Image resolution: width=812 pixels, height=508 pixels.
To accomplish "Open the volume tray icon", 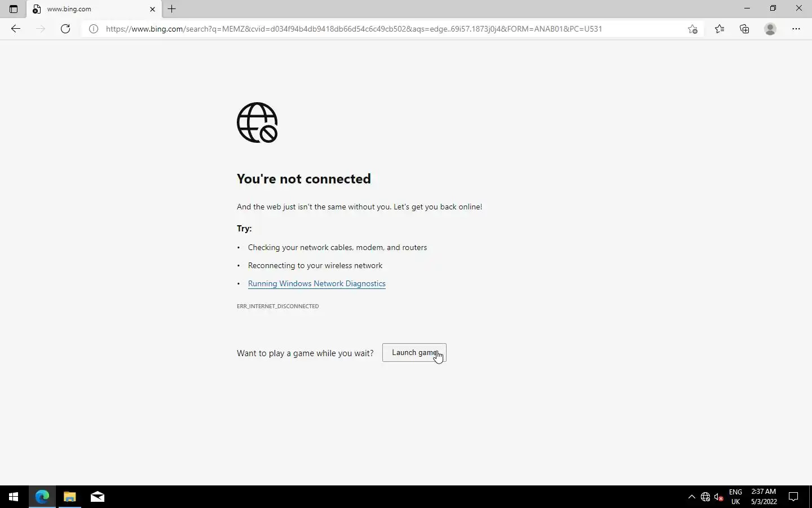I will click(x=719, y=497).
